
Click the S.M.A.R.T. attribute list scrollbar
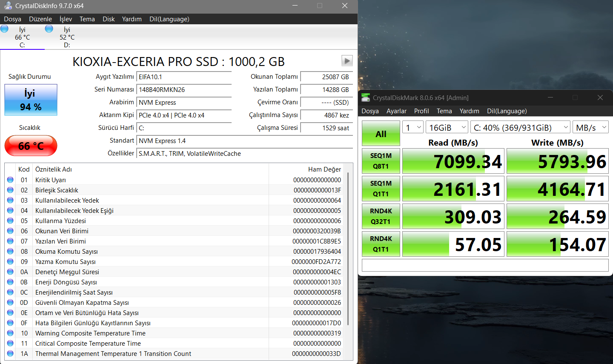pos(348,249)
